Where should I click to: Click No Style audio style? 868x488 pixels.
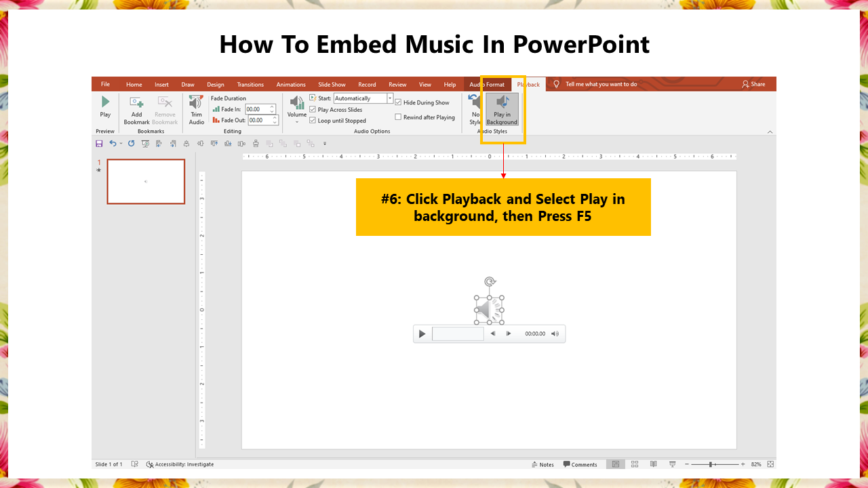click(475, 109)
